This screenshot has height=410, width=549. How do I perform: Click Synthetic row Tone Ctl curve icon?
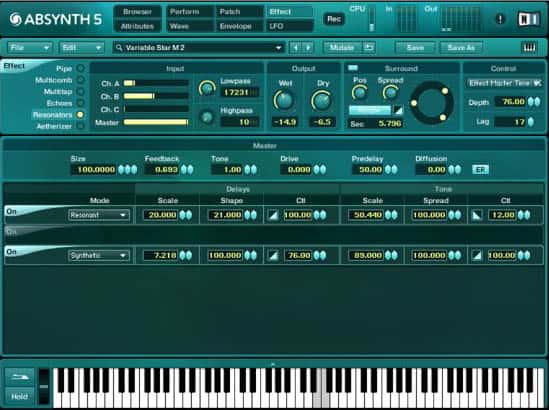pos(477,256)
